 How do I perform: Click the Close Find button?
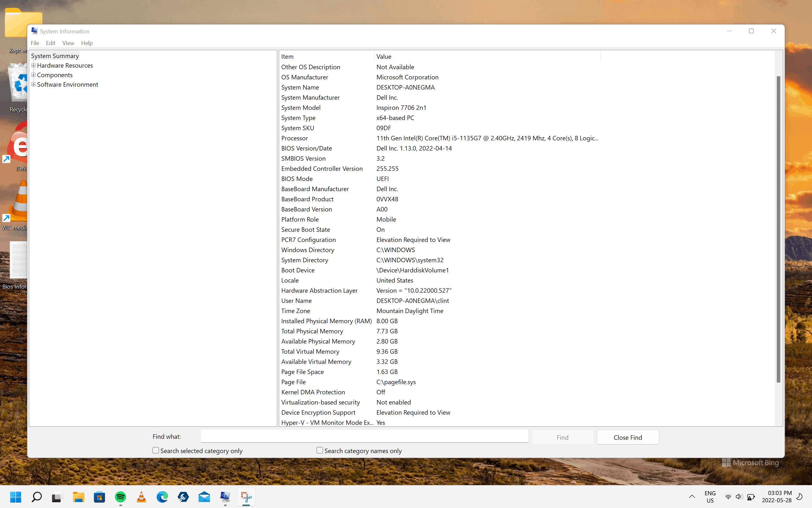point(628,437)
